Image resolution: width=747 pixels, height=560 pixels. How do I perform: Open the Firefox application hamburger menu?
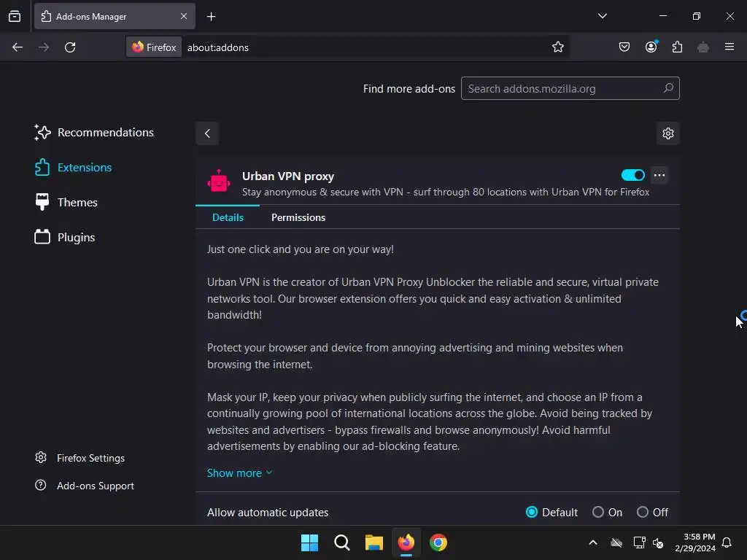point(729,47)
